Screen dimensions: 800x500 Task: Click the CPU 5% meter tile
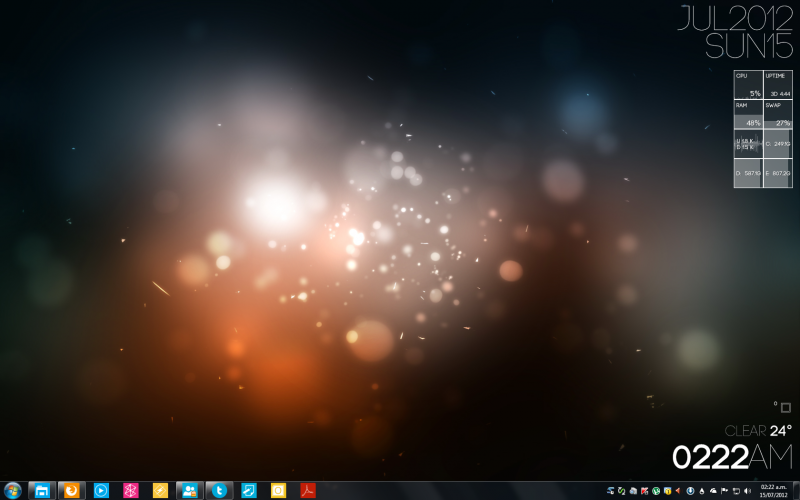click(x=748, y=85)
